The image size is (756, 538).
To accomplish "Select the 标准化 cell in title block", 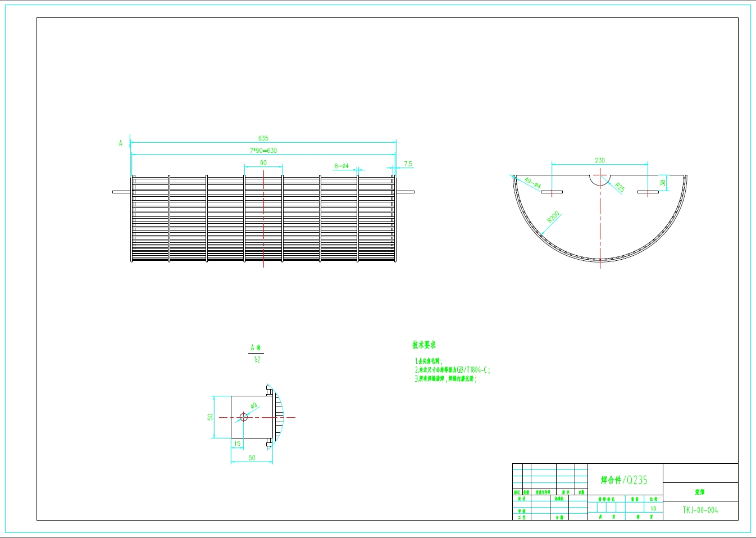I will click(x=559, y=499).
